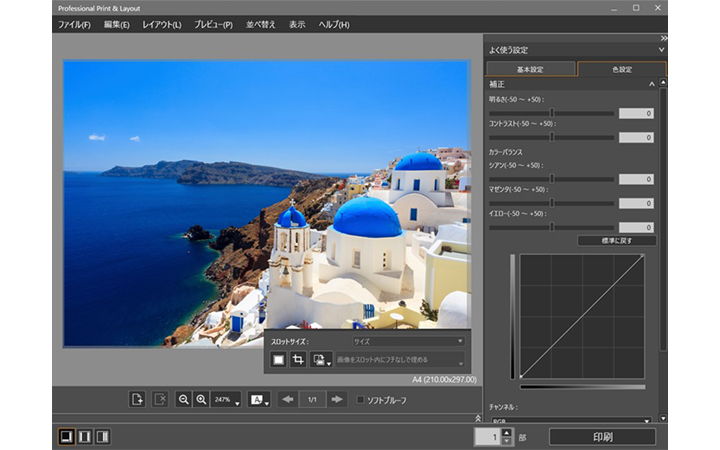Switch to the 基本設定 tab
The image size is (720, 450).
[531, 69]
